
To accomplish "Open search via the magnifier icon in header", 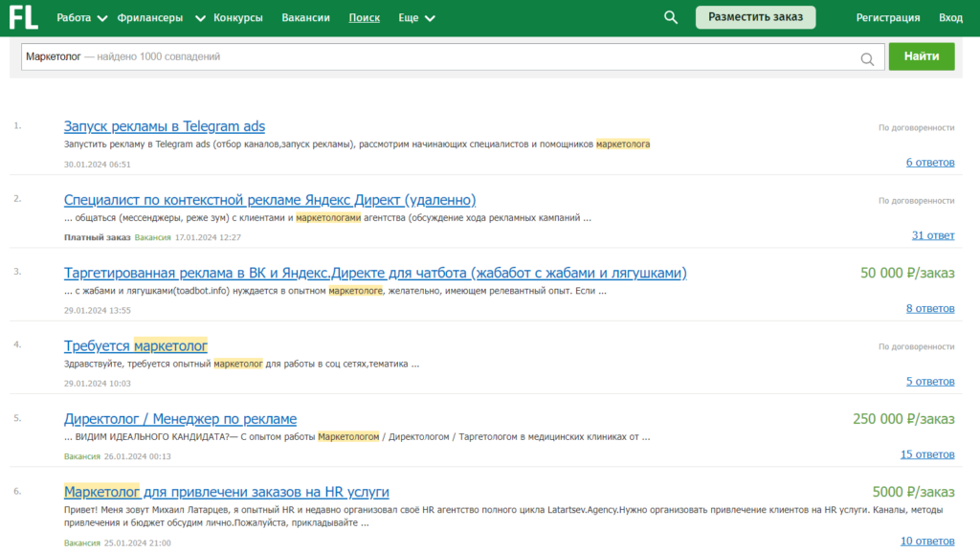I will point(670,16).
